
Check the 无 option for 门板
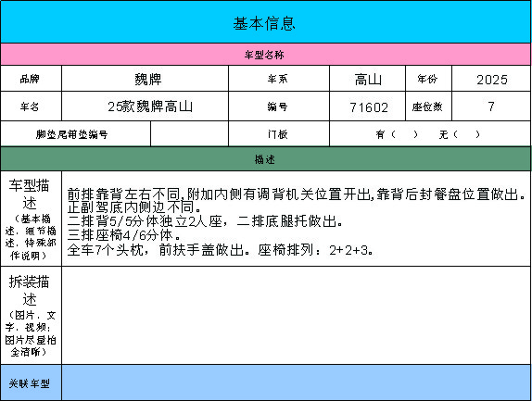pyautogui.click(x=460, y=134)
